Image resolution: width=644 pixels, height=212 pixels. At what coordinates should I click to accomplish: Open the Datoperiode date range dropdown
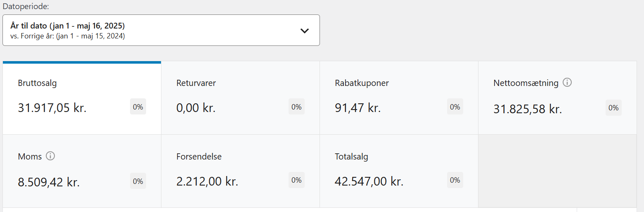(x=161, y=30)
